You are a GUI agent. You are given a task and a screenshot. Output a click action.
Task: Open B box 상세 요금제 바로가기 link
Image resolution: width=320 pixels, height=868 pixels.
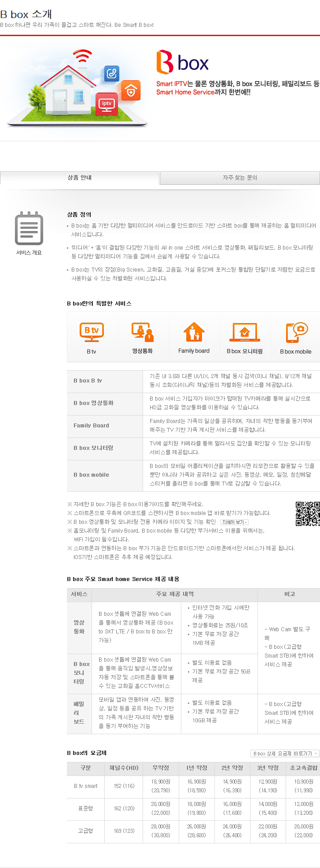[285, 753]
